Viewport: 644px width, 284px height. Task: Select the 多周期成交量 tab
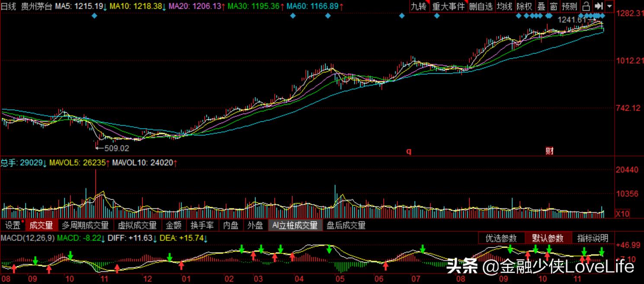85,225
